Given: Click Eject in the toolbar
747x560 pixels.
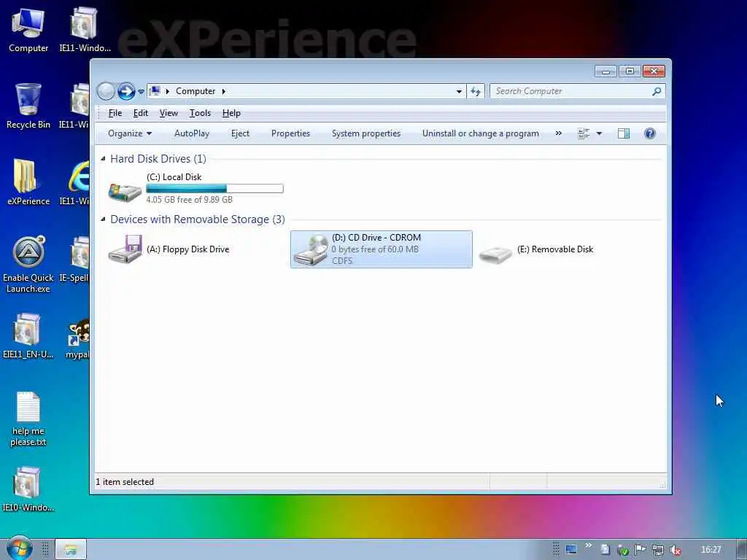Looking at the screenshot, I should pyautogui.click(x=240, y=133).
